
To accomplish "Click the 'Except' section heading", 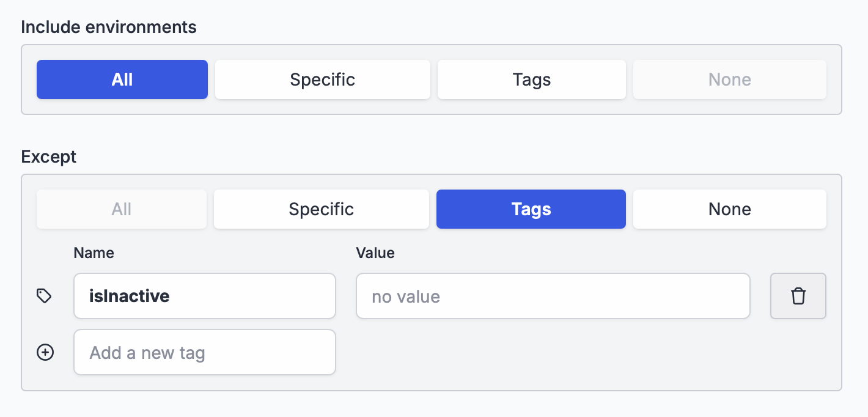I will [49, 157].
